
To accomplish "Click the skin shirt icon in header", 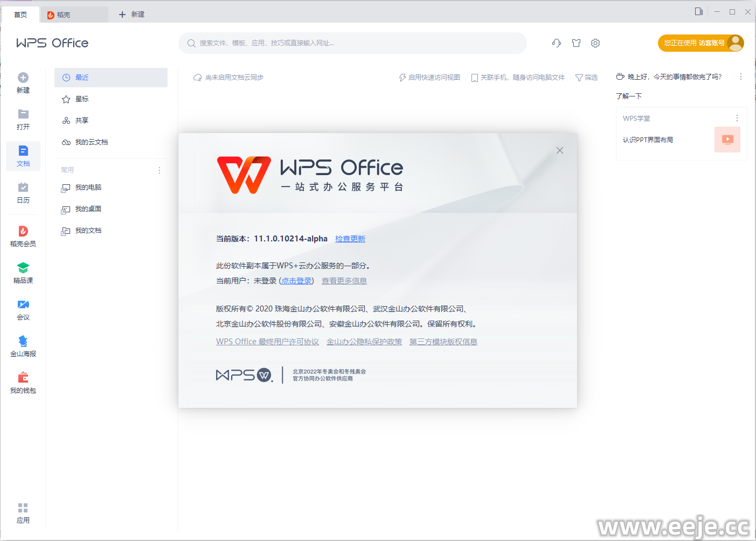I will pyautogui.click(x=576, y=43).
